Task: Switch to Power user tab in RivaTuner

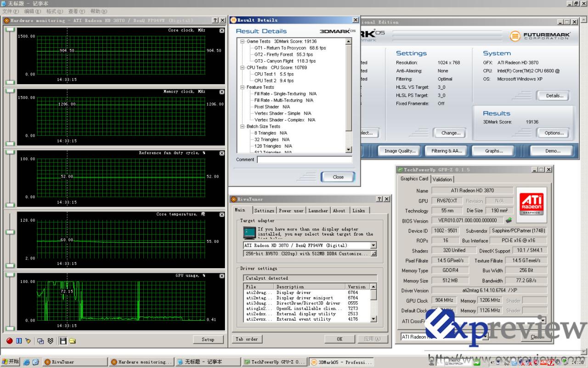Action: click(x=291, y=211)
